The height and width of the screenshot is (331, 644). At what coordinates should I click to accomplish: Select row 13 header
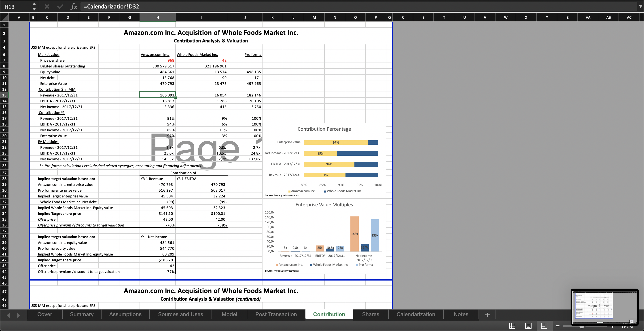pyautogui.click(x=4, y=95)
